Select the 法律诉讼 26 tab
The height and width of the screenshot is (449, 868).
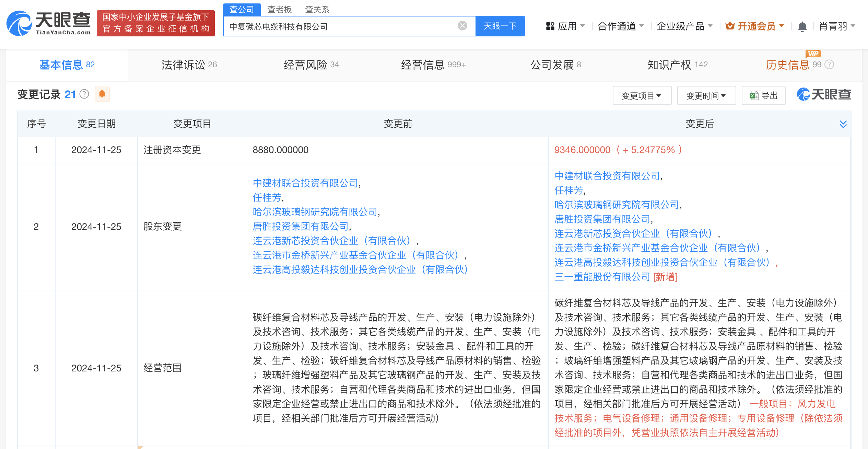pyautogui.click(x=189, y=65)
